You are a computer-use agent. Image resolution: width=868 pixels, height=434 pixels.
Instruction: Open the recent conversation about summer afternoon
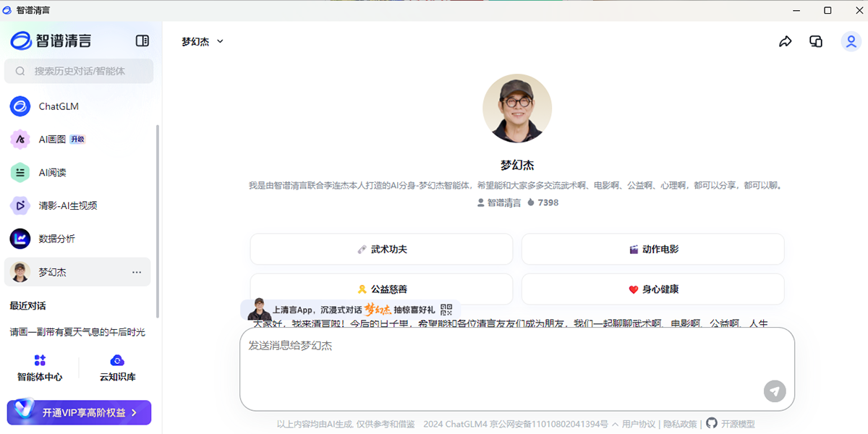(77, 332)
